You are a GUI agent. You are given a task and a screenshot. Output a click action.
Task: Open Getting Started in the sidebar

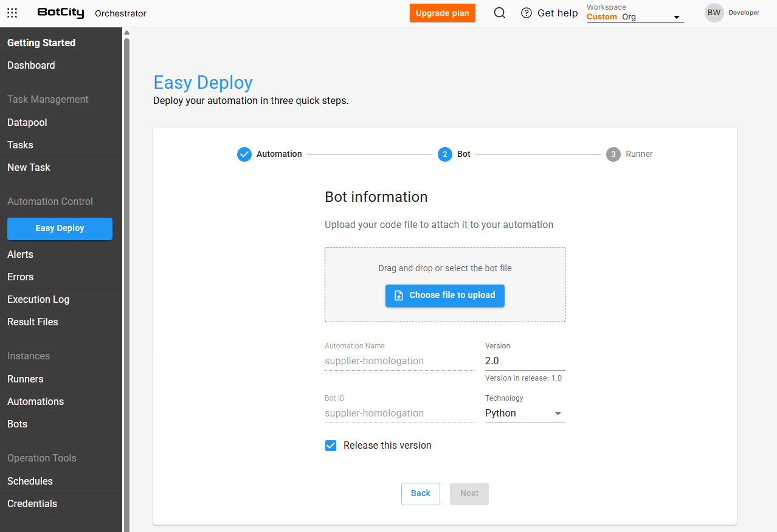(61, 43)
